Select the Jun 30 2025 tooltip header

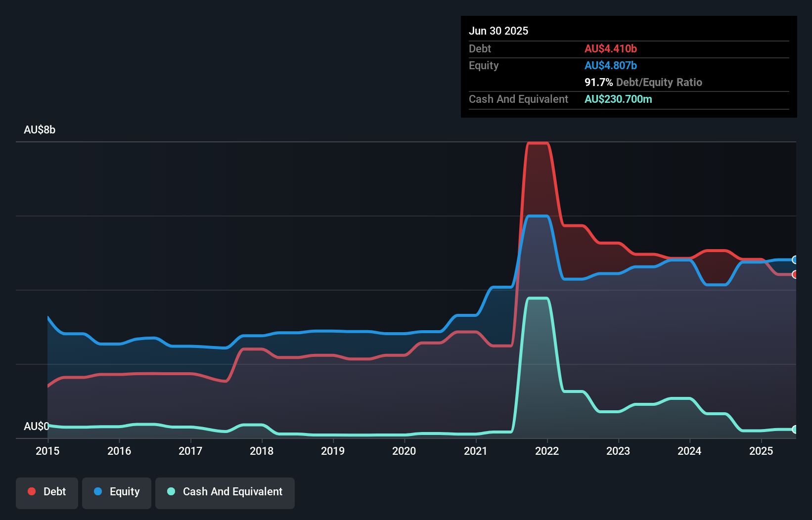click(498, 31)
